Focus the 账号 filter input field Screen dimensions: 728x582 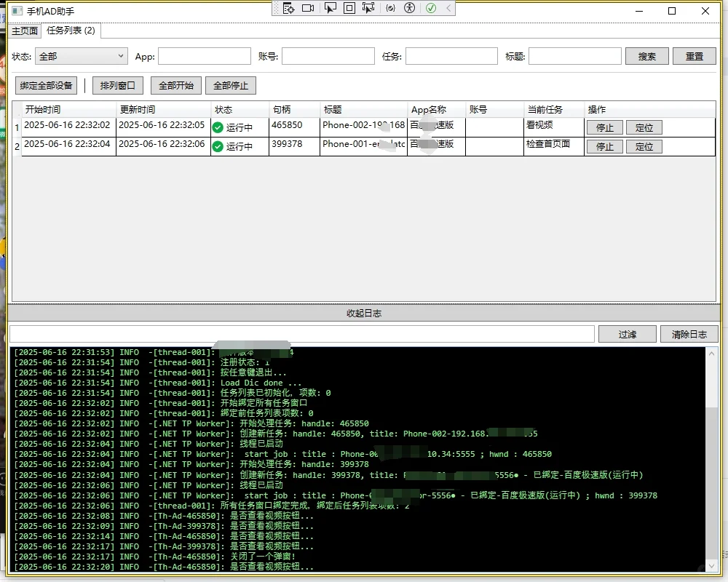click(x=328, y=56)
